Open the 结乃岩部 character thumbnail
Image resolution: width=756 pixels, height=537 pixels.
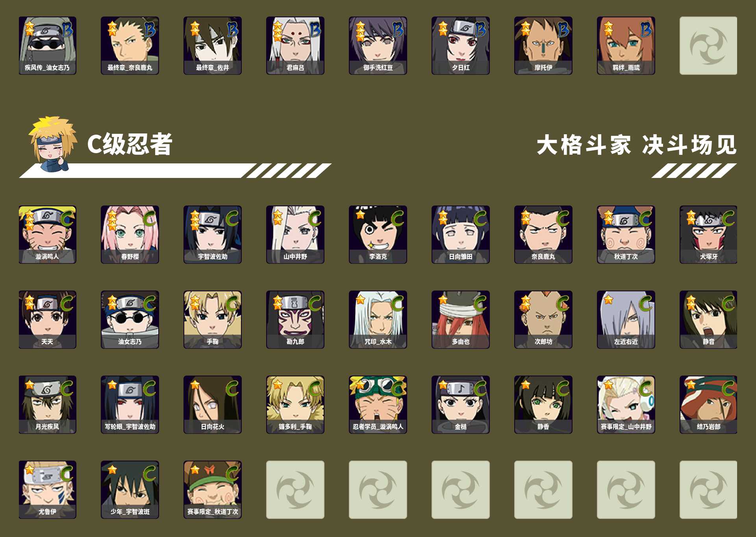click(x=708, y=405)
